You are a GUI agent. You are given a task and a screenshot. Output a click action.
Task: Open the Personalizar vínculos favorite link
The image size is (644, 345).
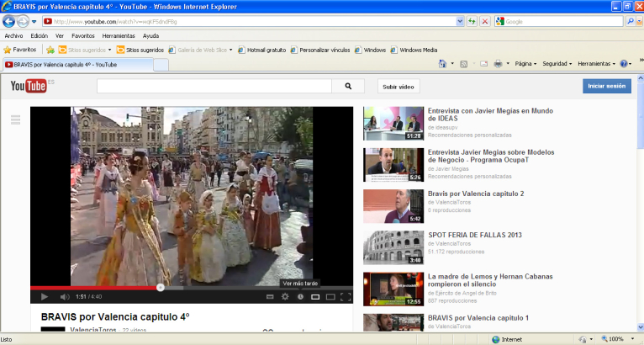(320, 50)
